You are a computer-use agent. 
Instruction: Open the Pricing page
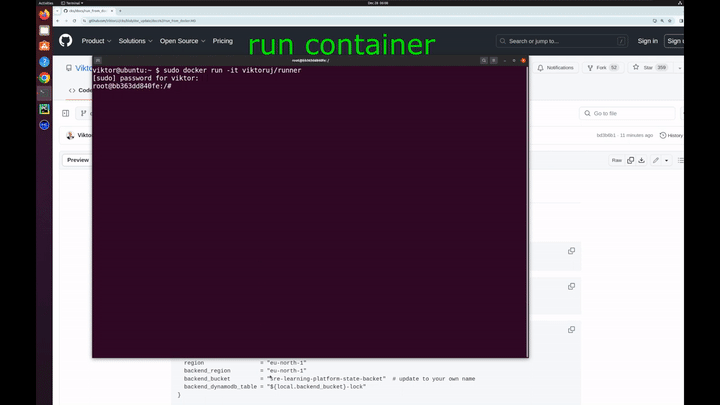click(x=223, y=41)
